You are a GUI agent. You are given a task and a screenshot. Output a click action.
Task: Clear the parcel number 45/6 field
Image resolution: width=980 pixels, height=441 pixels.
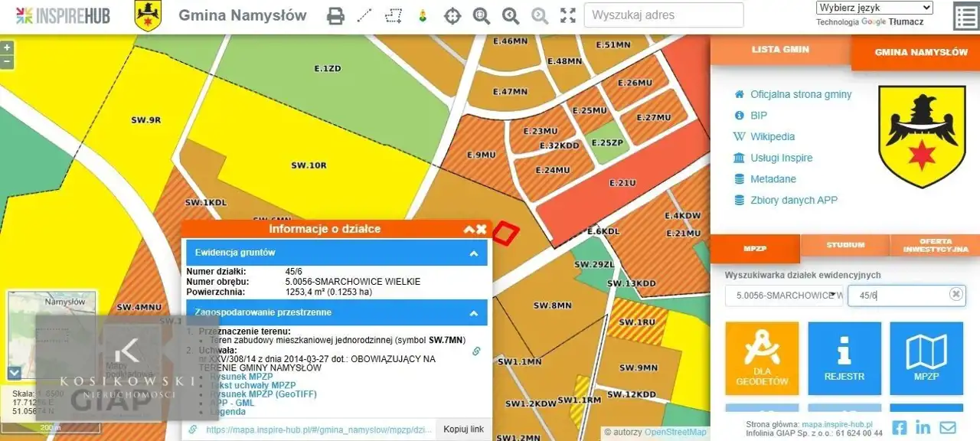click(x=955, y=294)
